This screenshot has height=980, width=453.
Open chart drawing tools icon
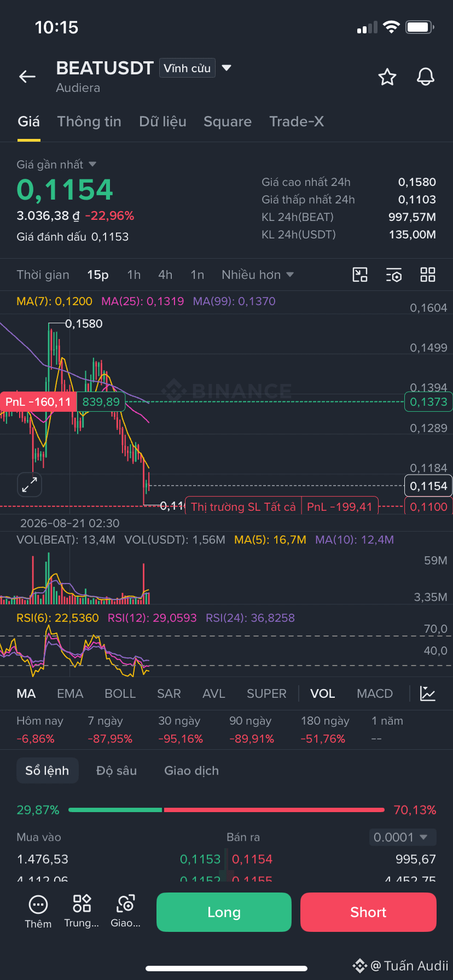(x=360, y=275)
